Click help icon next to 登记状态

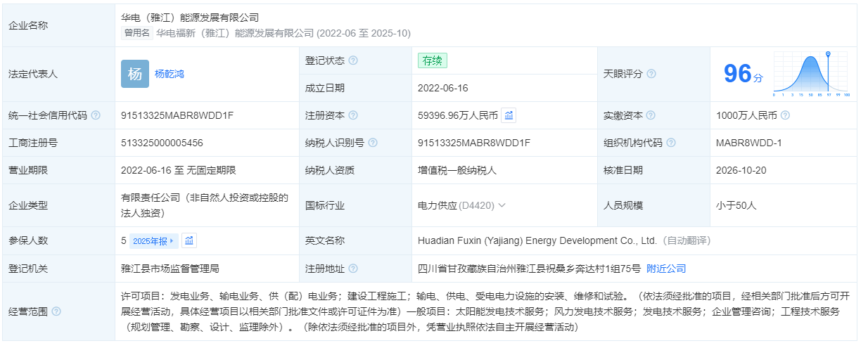[353, 60]
